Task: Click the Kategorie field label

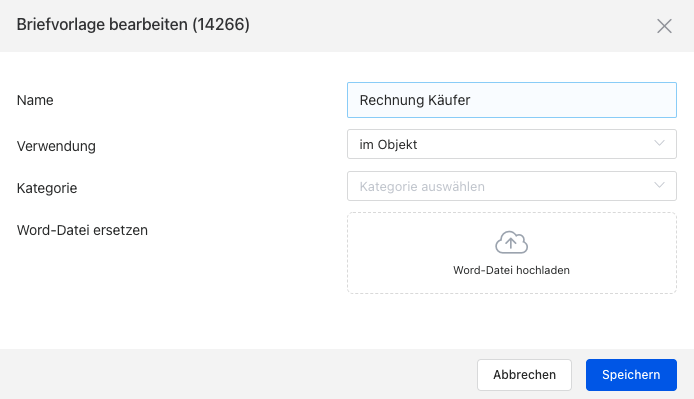Action: [47, 188]
